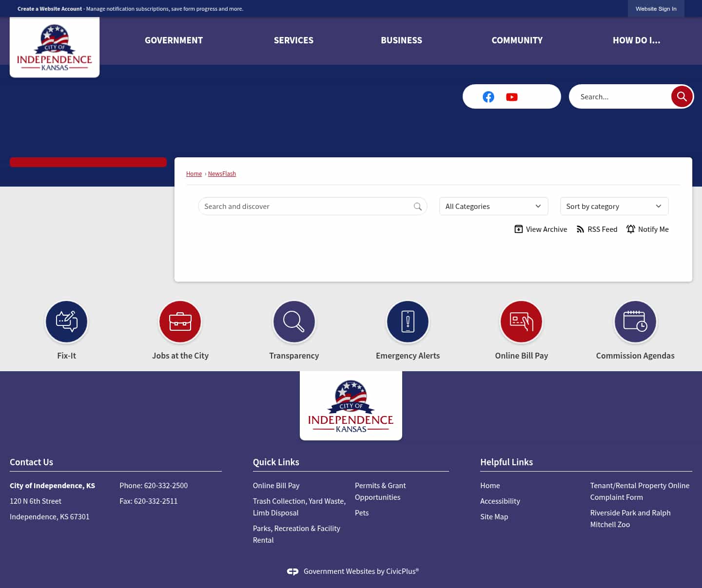Screen dimensions: 702x588
Task: Open the YouTube channel icon
Action: [511, 97]
